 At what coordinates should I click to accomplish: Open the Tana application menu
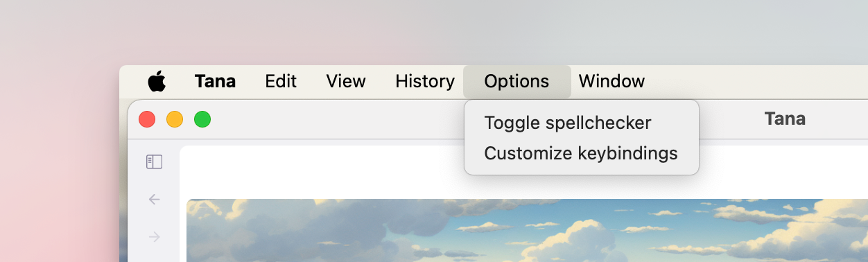tap(215, 81)
